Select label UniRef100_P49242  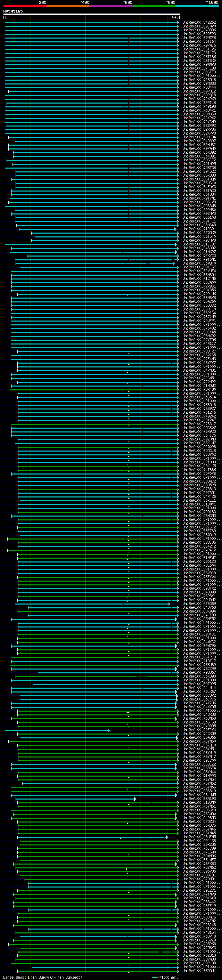199,416
